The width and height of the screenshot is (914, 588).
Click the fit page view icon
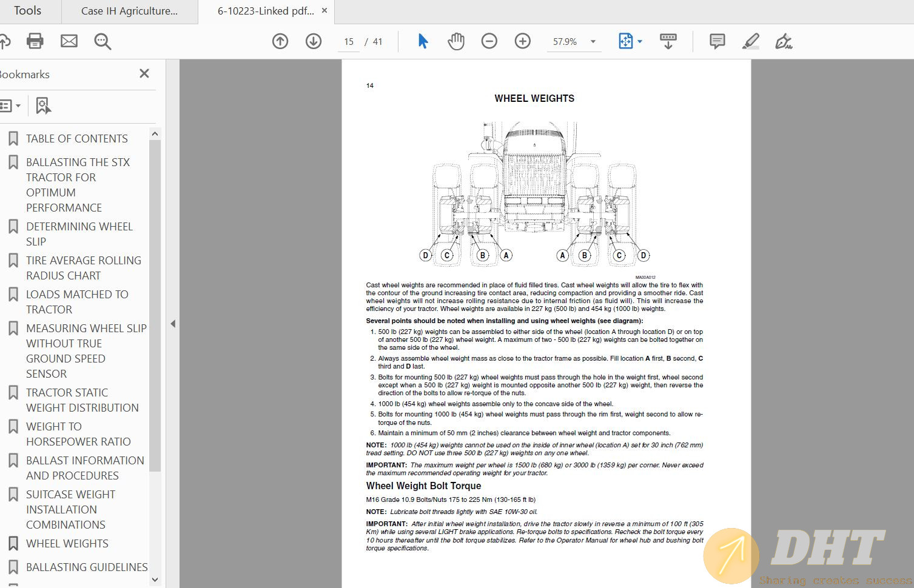pos(625,41)
